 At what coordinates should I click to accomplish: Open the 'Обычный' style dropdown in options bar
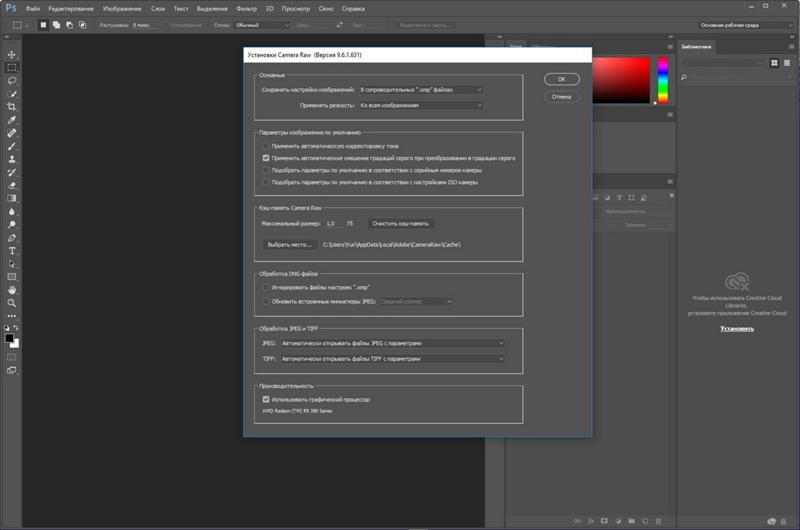[262, 25]
